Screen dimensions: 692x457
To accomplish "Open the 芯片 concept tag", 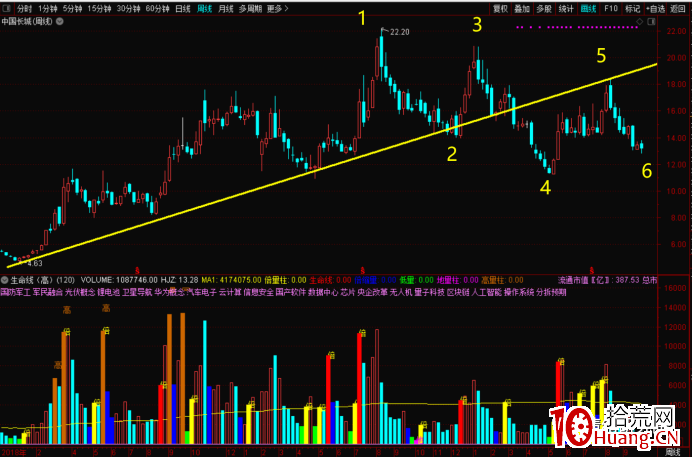I will coord(348,292).
